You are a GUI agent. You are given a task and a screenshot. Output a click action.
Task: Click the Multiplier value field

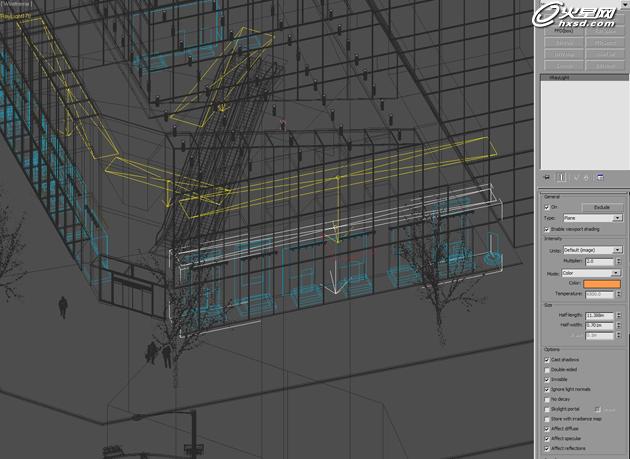pos(600,260)
